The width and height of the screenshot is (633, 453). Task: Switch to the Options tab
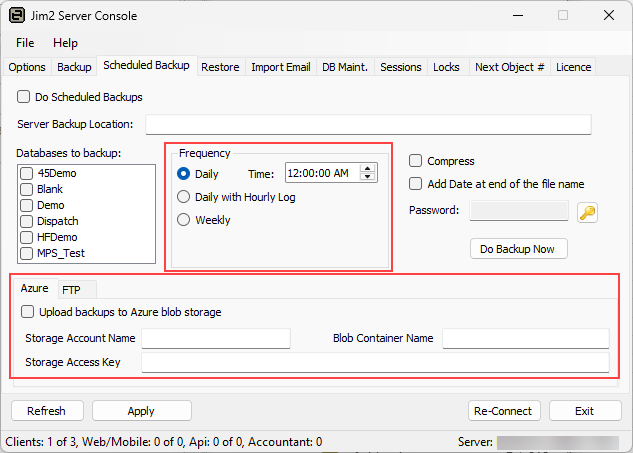tap(27, 67)
